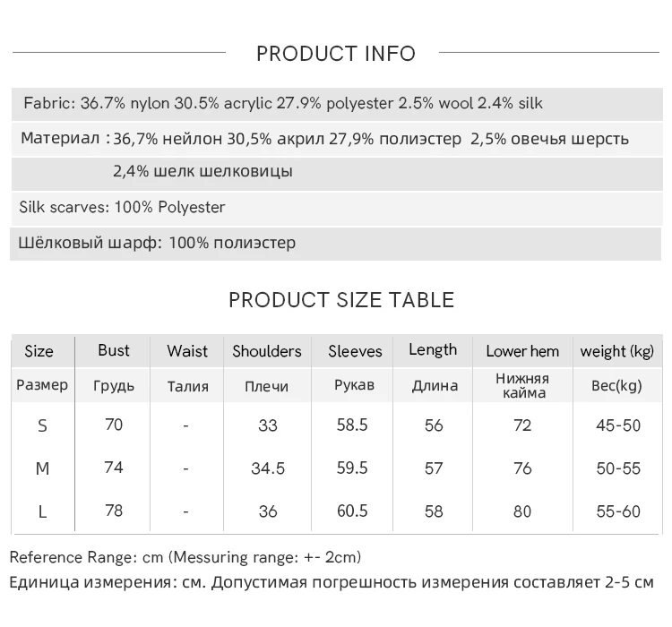
Task: Click the Waist column header
Action: click(186, 351)
